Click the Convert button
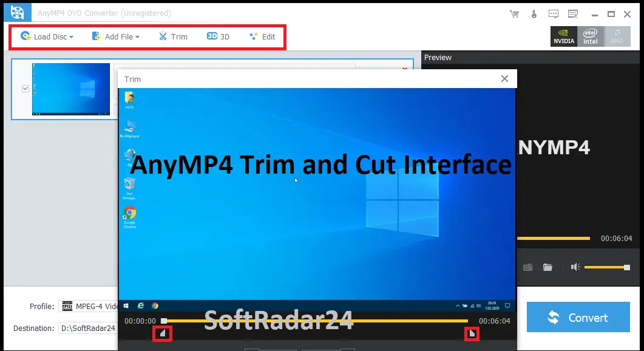Image resolution: width=644 pixels, height=351 pixels. pyautogui.click(x=578, y=318)
